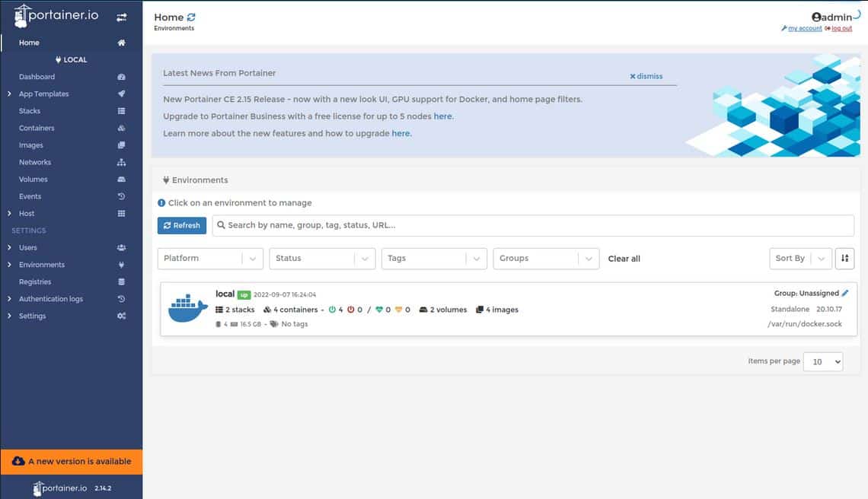Click '/var/run/docker.sock' path text
The width and height of the screenshot is (868, 499).
pyautogui.click(x=804, y=324)
